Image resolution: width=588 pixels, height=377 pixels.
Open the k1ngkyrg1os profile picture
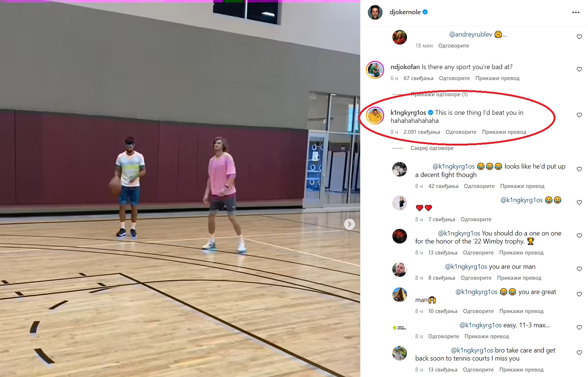click(x=375, y=116)
